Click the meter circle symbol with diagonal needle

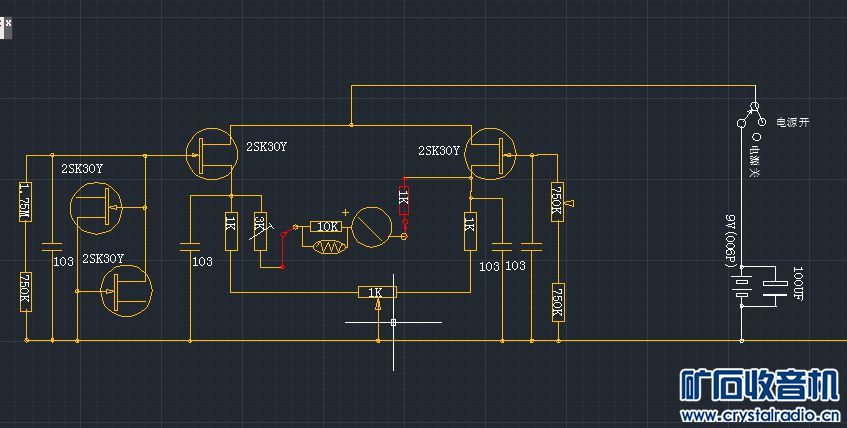(372, 227)
